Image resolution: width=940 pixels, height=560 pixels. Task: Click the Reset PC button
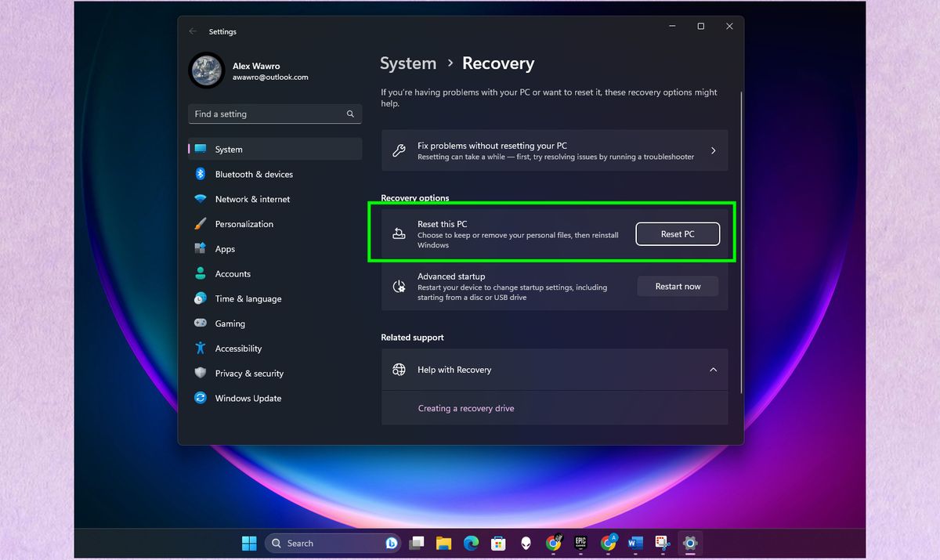click(677, 233)
